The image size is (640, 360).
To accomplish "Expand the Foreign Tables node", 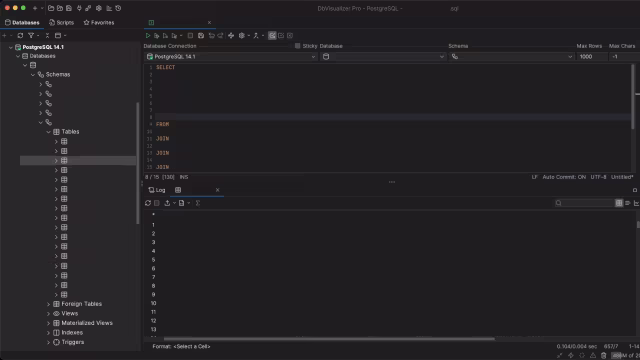I will point(49,304).
